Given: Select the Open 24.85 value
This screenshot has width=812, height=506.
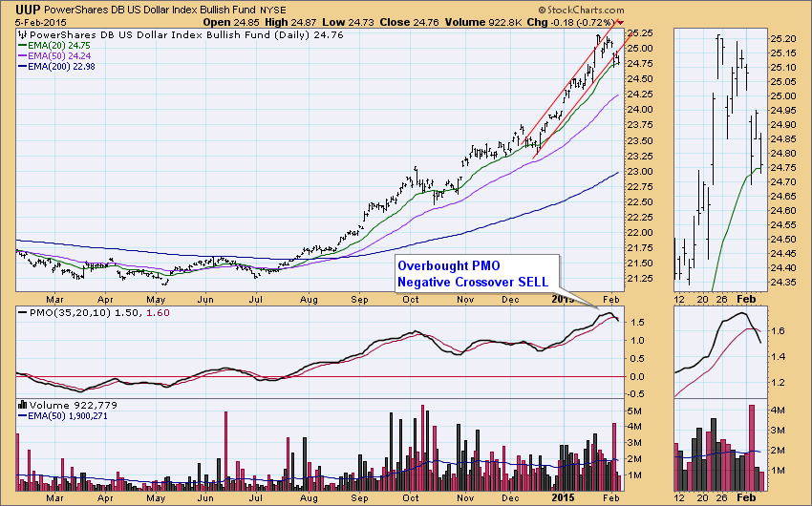Looking at the screenshot, I should (232, 22).
